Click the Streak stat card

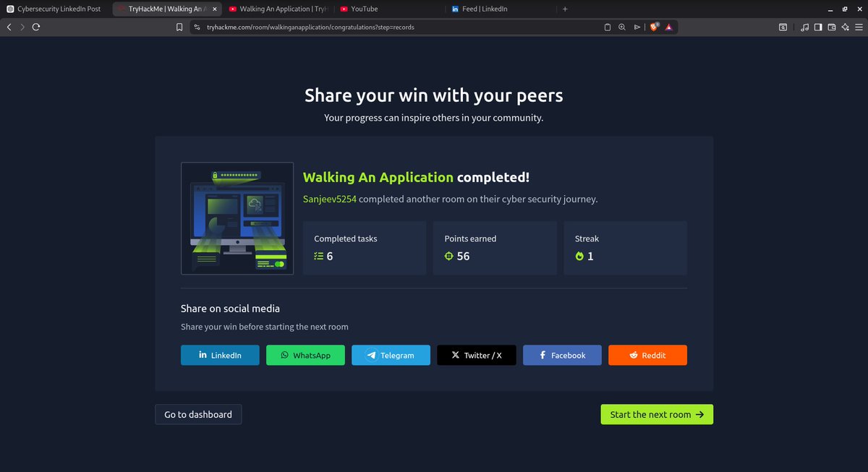click(625, 248)
